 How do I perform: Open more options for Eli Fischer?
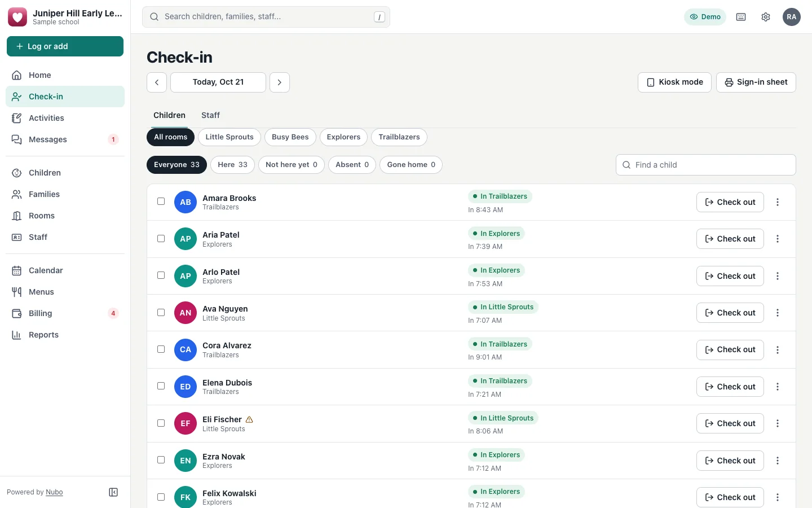click(778, 423)
